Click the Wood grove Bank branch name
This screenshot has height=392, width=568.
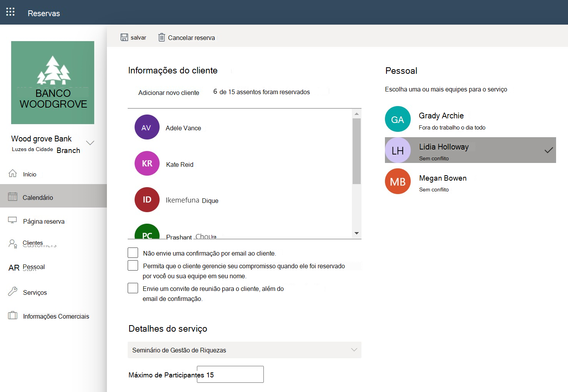point(42,139)
